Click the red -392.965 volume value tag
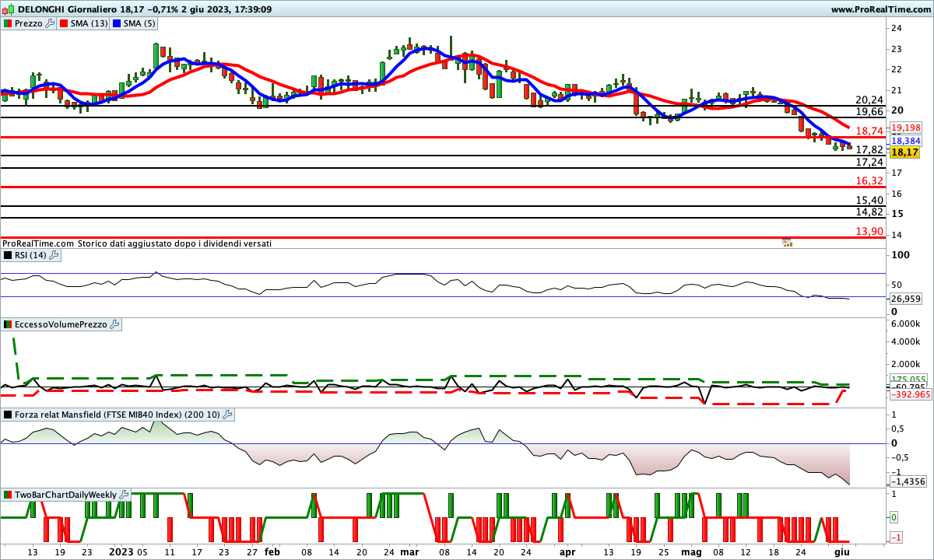The image size is (934, 560). tap(910, 394)
